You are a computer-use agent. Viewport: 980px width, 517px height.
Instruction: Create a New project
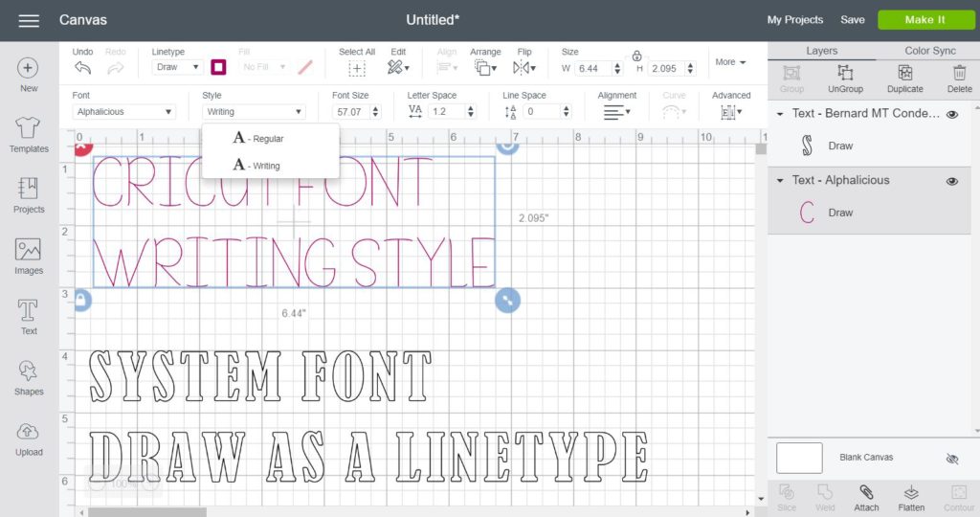pyautogui.click(x=28, y=75)
